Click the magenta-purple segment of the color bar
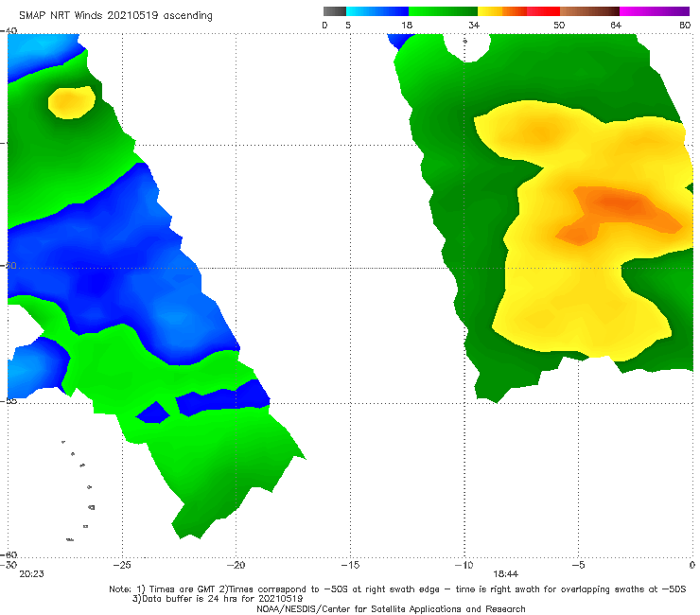The image size is (700, 615). point(655,11)
